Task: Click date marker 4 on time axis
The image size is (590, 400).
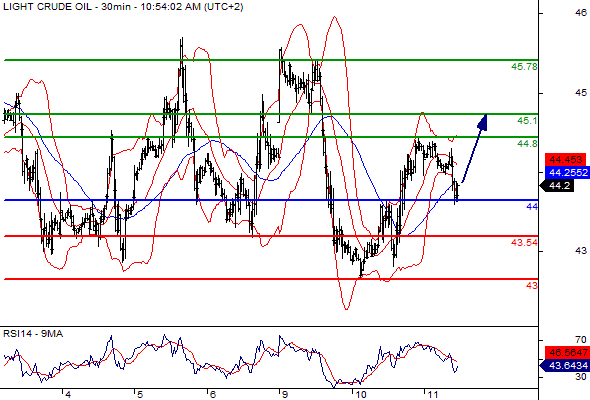Action: (x=67, y=394)
